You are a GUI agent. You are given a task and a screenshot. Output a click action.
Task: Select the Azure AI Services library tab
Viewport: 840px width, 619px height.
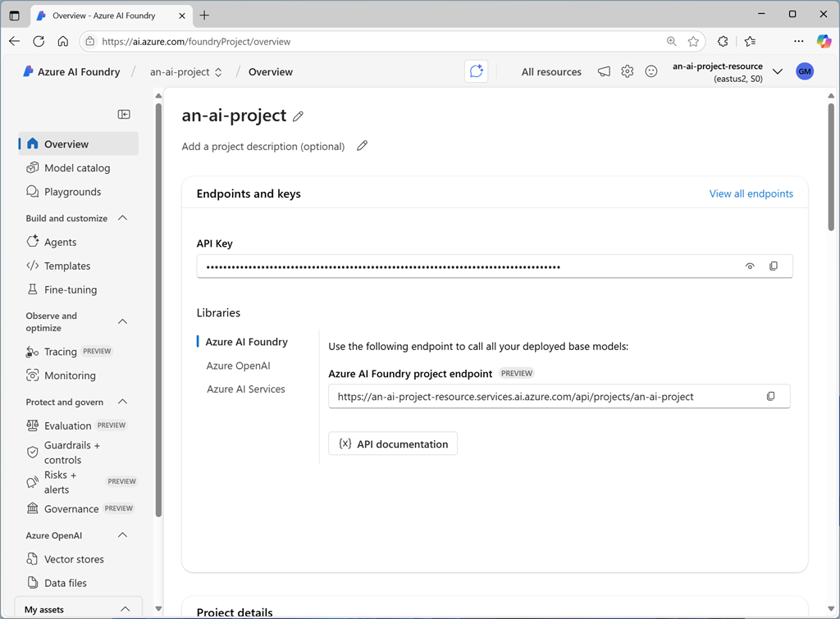point(246,389)
